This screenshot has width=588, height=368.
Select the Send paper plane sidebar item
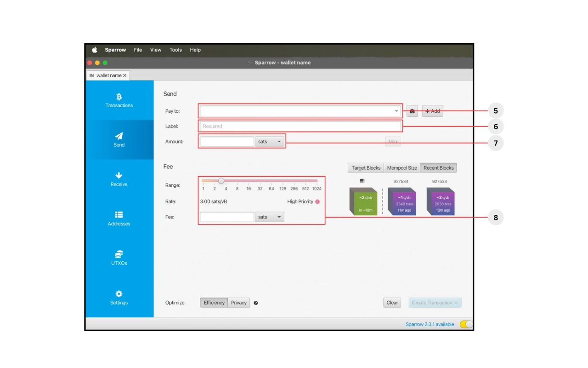(119, 140)
